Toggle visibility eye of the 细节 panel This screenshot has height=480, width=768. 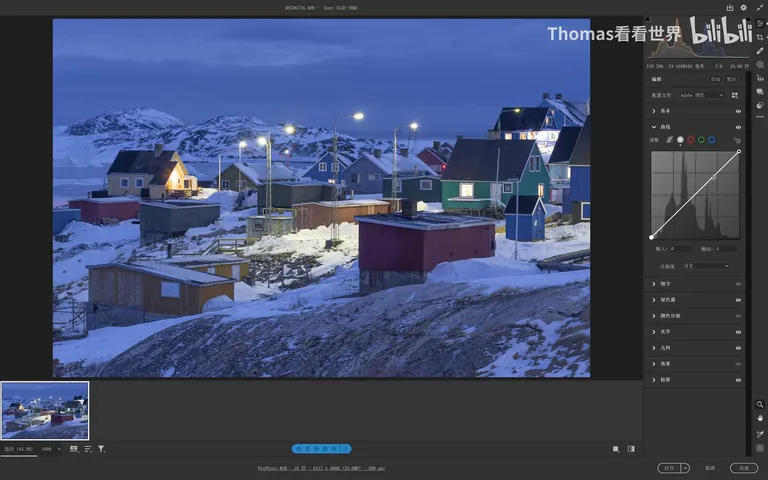pyautogui.click(x=738, y=284)
